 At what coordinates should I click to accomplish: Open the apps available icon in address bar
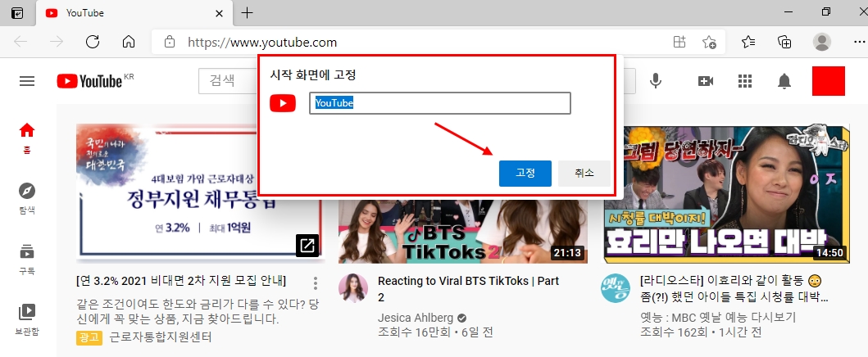pyautogui.click(x=679, y=42)
